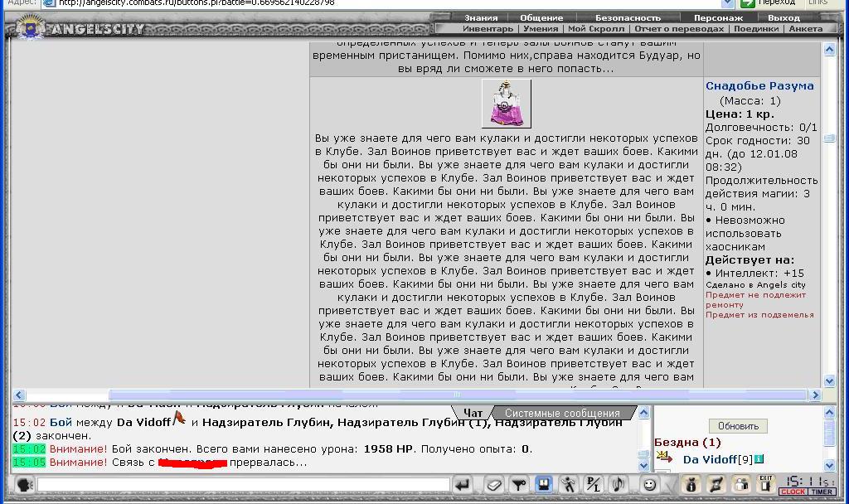Click the horizontal scroll left arrow
Viewport: 849px width, 504px height.
(x=19, y=395)
